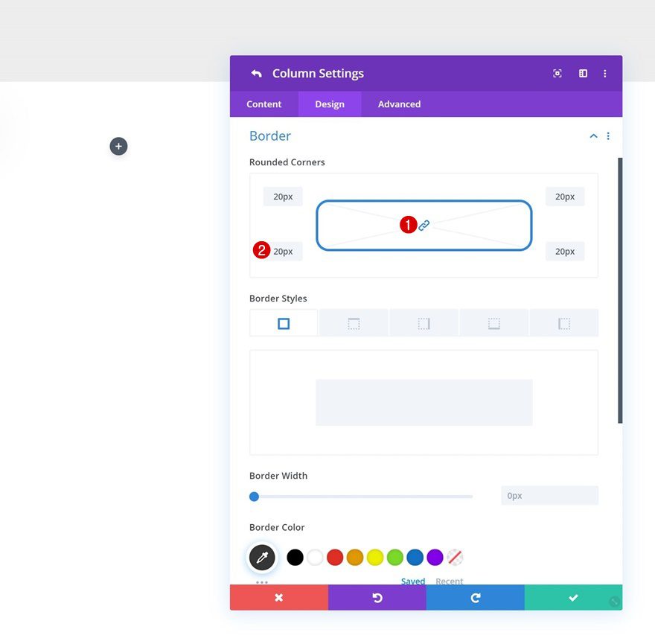Select the top-only border style
Screen dimensions: 655x644
(x=354, y=322)
